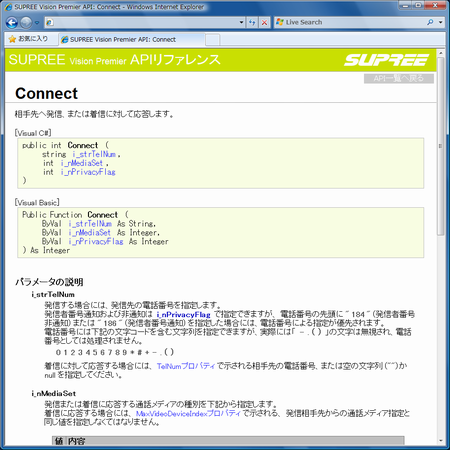This screenshot has width=450, height=450.
Task: Follow the TelNumプロパティ link
Action: (186, 366)
